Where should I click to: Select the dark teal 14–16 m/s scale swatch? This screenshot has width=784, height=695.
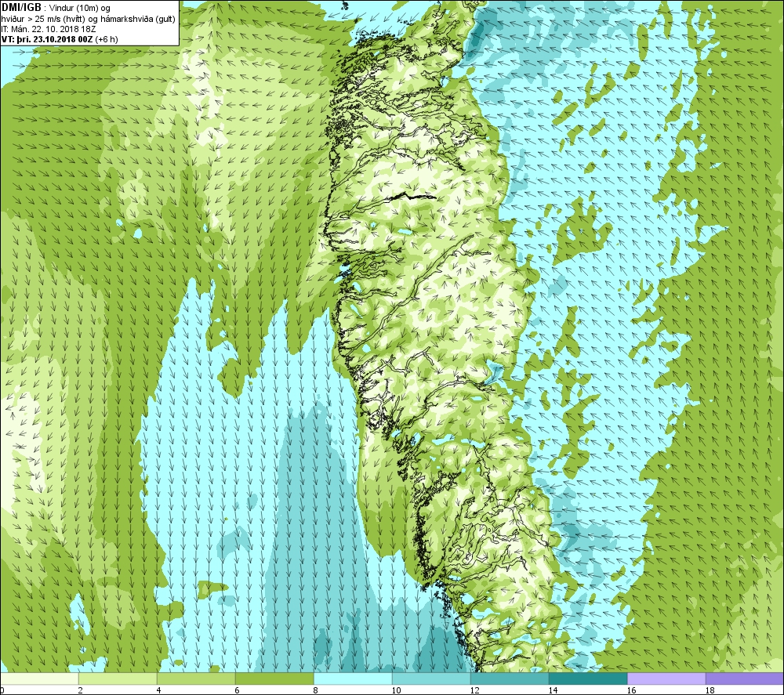pos(588,679)
